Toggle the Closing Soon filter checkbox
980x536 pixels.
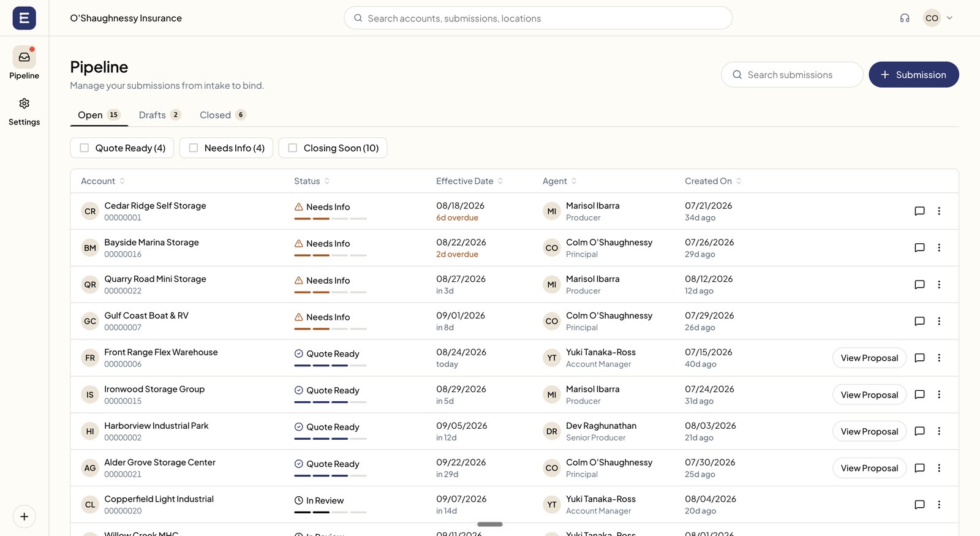pos(293,148)
